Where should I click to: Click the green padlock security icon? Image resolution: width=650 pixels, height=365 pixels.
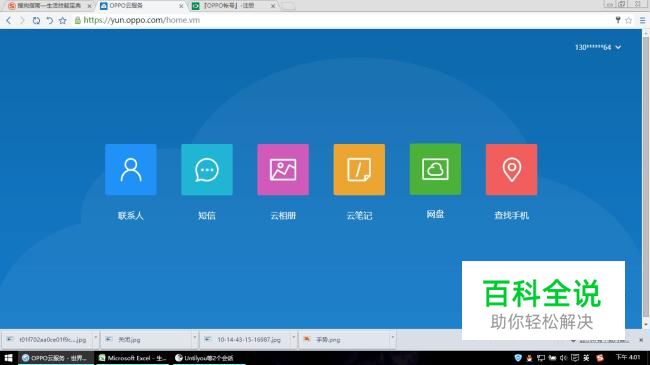tap(78, 20)
